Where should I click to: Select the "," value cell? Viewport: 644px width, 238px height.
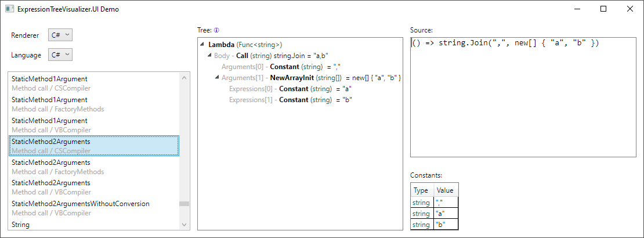coord(446,203)
